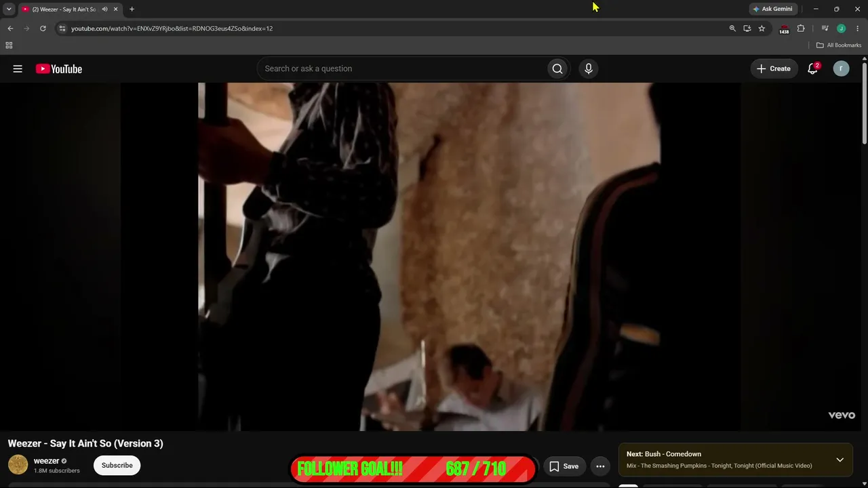The image size is (868, 488).
Task: Click the browser address bar URL
Action: (172, 28)
